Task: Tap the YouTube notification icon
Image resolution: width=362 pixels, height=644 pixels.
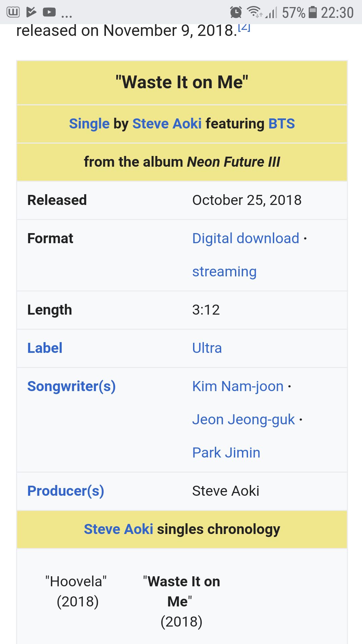Action: click(x=49, y=12)
